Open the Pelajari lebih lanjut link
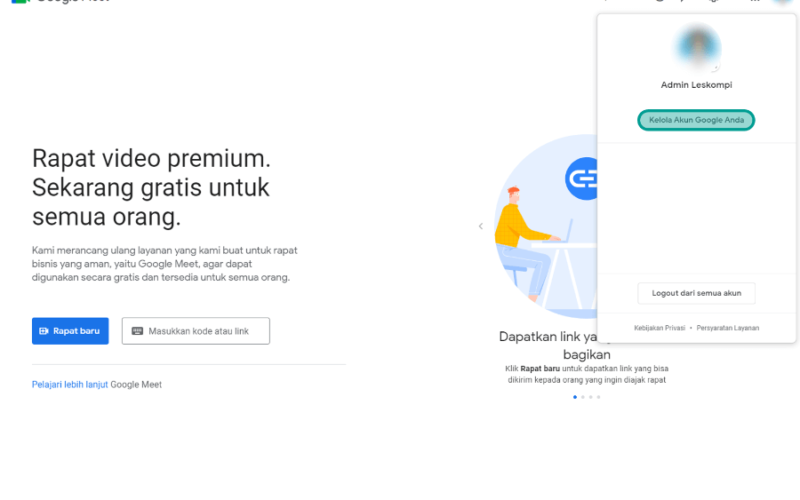The width and height of the screenshot is (800, 500). point(70,384)
